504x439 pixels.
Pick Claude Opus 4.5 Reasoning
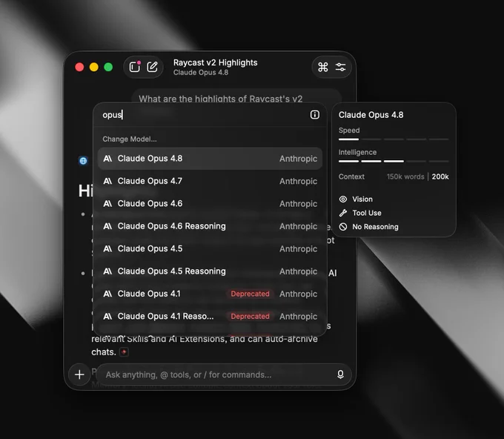(210, 271)
